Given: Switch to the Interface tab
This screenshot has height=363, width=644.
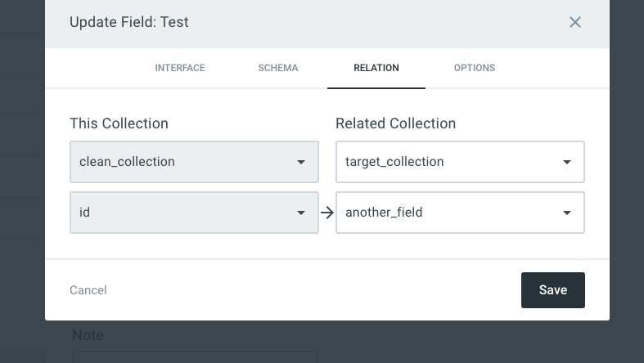Looking at the screenshot, I should click(180, 68).
